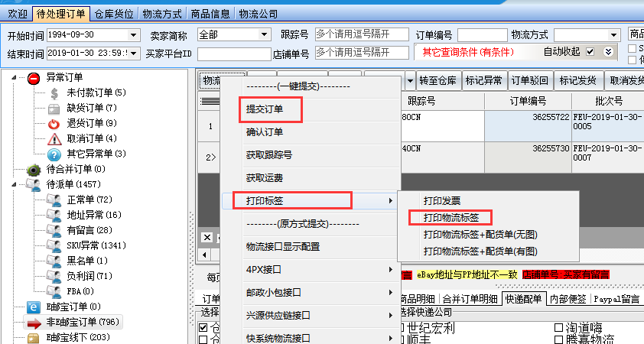Toggle the 自动收起 checkbox
Viewport: 644px width, 344px height.
click(590, 52)
